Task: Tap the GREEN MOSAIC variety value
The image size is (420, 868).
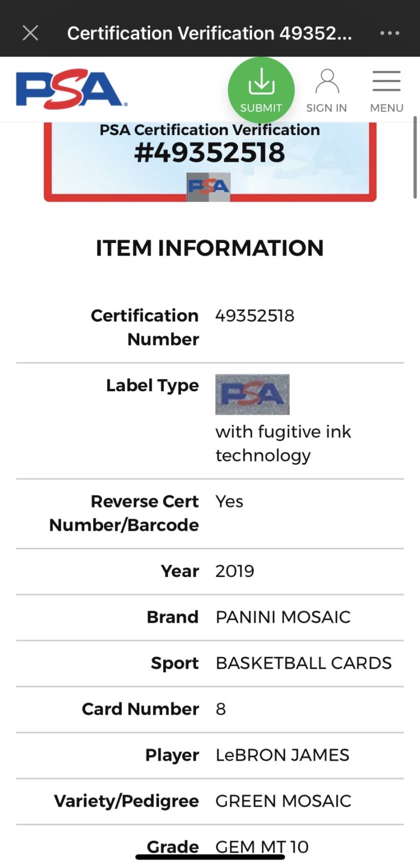Action: click(x=283, y=801)
